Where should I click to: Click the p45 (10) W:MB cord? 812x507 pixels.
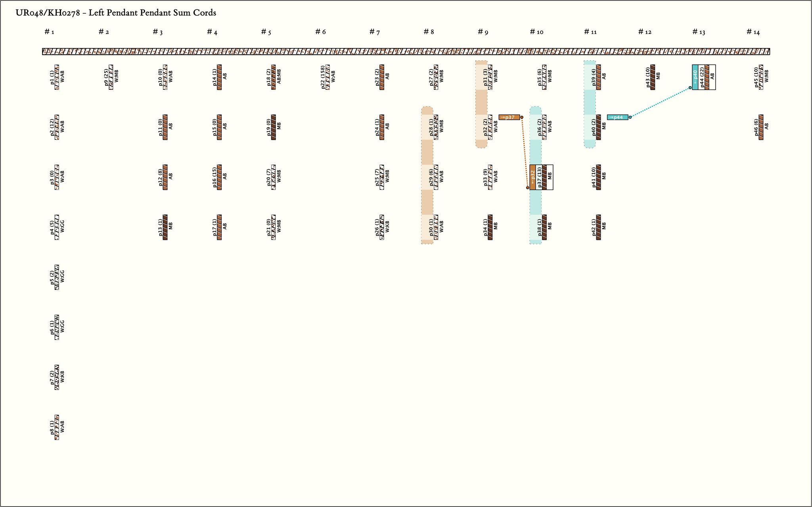click(761, 77)
